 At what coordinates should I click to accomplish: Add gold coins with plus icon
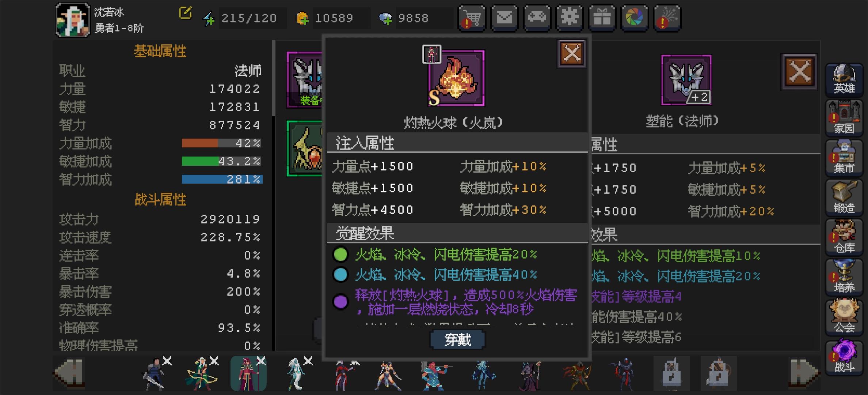click(302, 18)
